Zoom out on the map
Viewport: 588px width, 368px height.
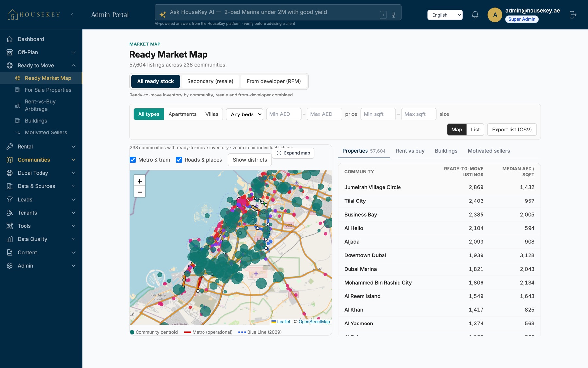point(140,192)
